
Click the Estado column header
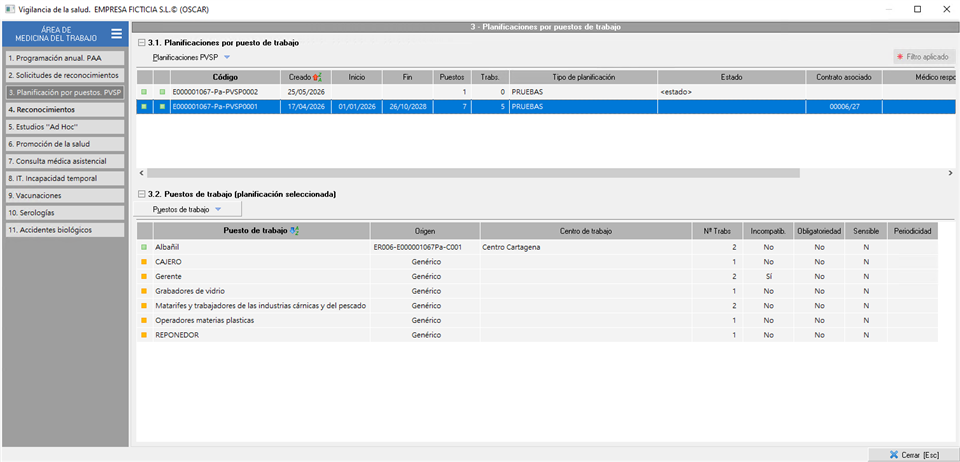(732, 77)
